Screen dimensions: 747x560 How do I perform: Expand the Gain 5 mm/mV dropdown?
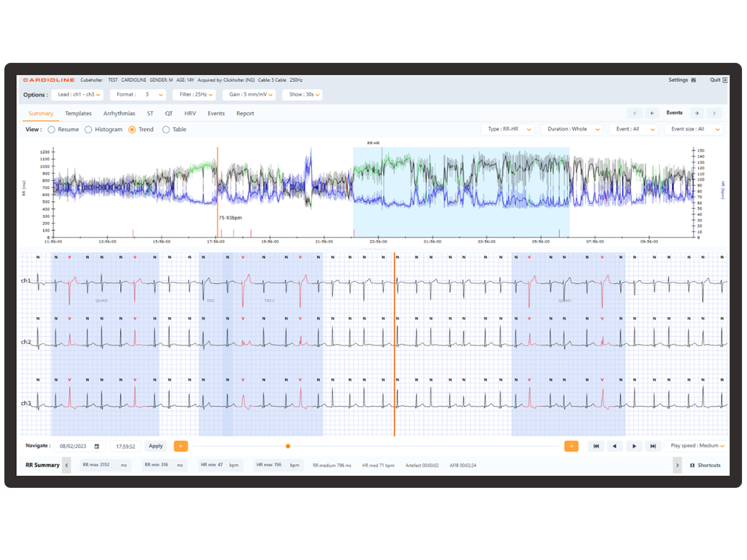248,95
